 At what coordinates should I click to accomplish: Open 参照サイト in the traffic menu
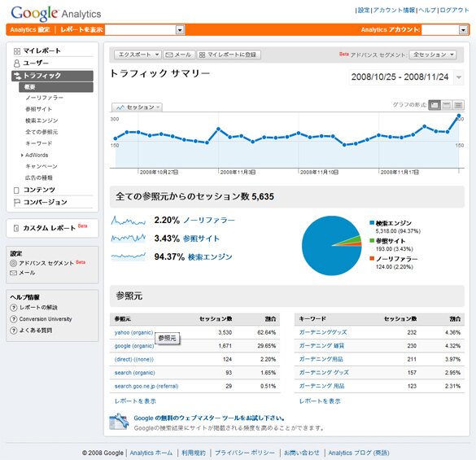coord(38,109)
